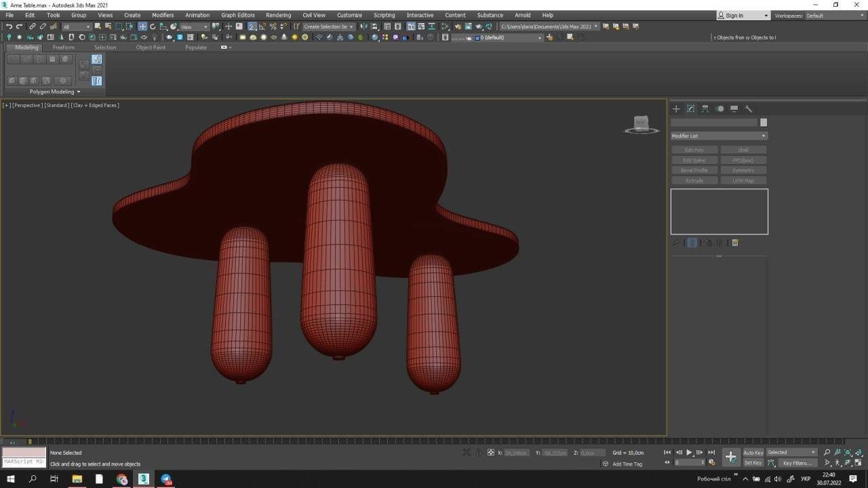Viewport: 868px width, 488px height.
Task: Click Maximize Viewport Toggle icon
Action: coord(859,463)
